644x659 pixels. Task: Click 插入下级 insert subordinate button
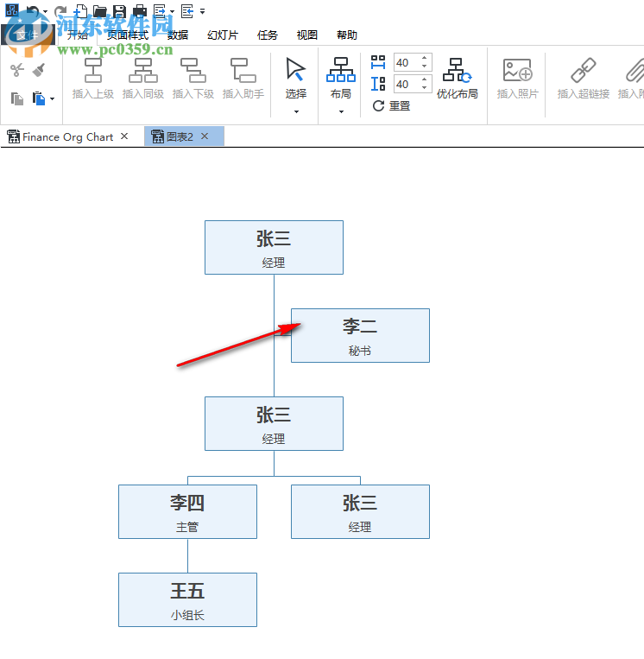193,79
